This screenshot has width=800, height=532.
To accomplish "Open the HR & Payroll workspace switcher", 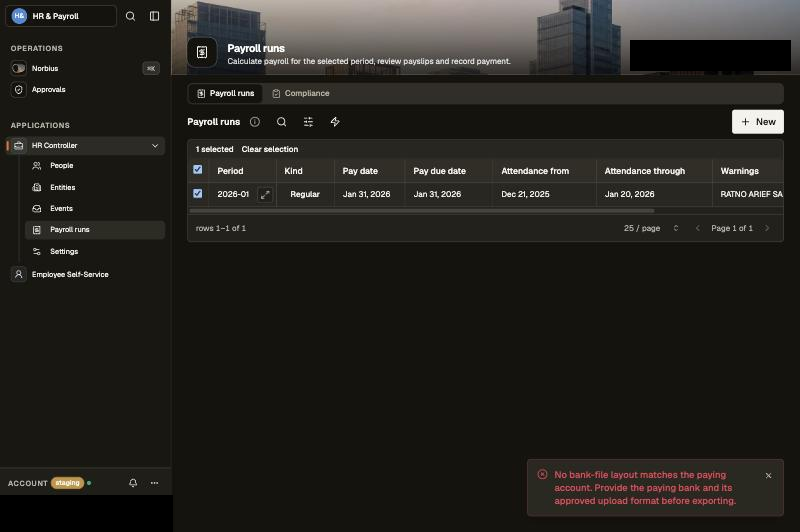I will coord(61,16).
